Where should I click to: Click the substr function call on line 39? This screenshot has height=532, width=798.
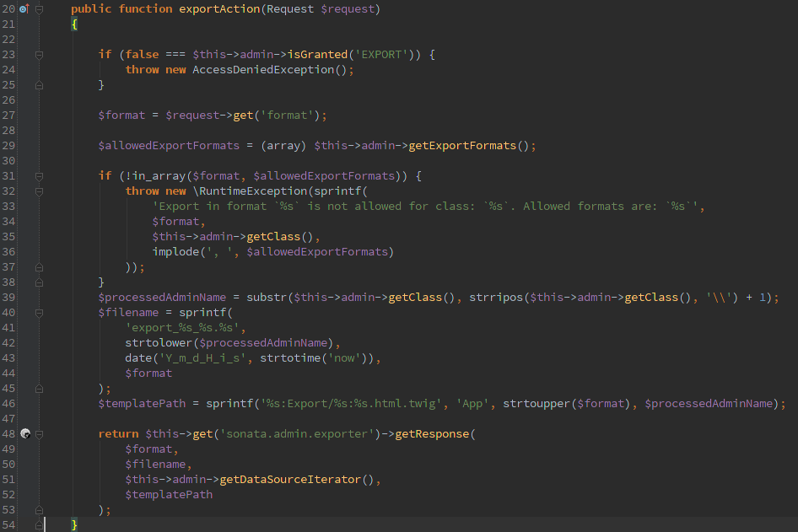click(267, 297)
